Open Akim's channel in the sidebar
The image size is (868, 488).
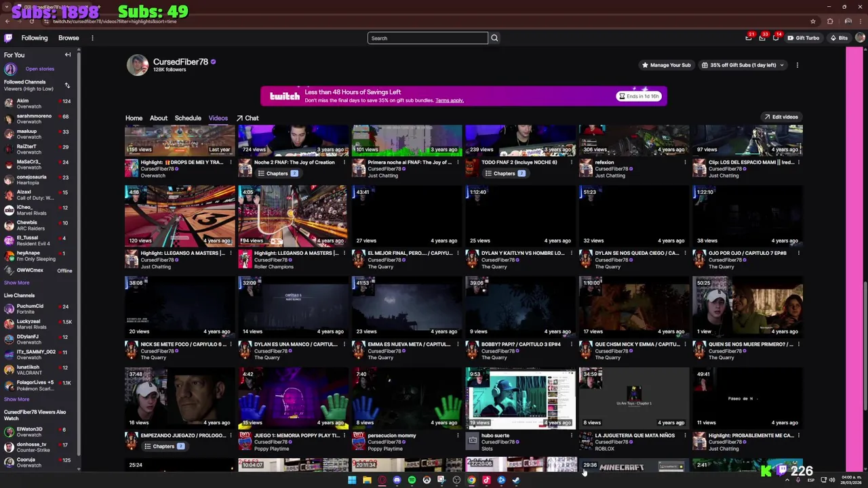click(x=38, y=103)
